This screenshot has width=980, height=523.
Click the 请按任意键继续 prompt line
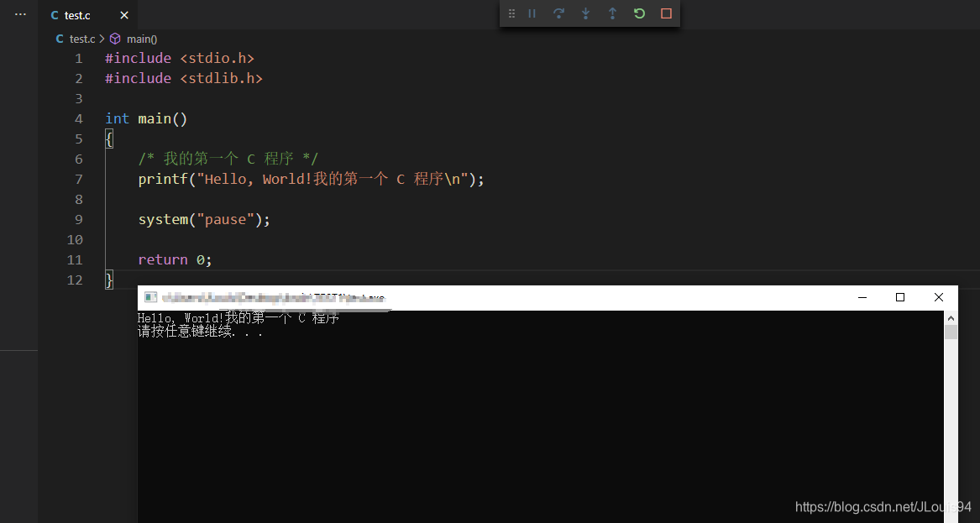click(200, 332)
